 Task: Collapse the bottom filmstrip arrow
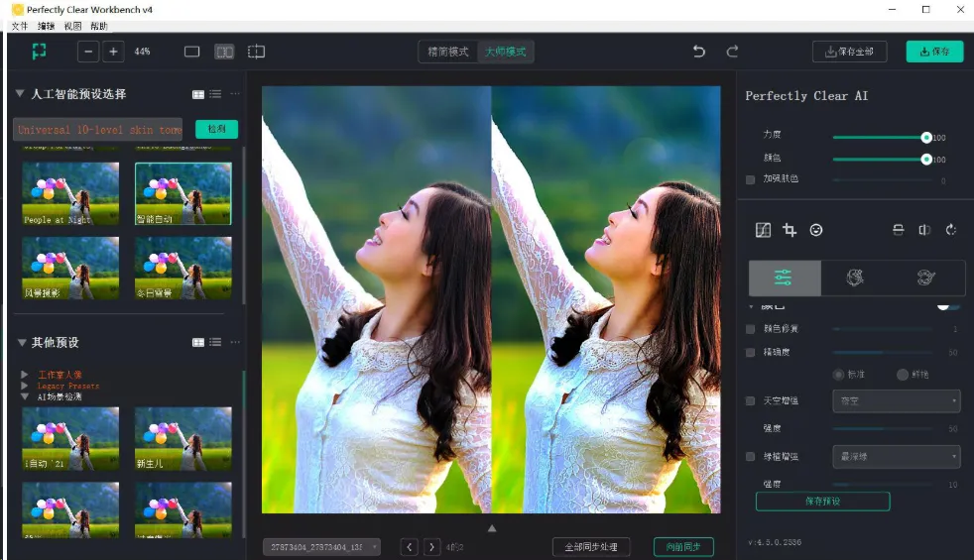pos(491,528)
